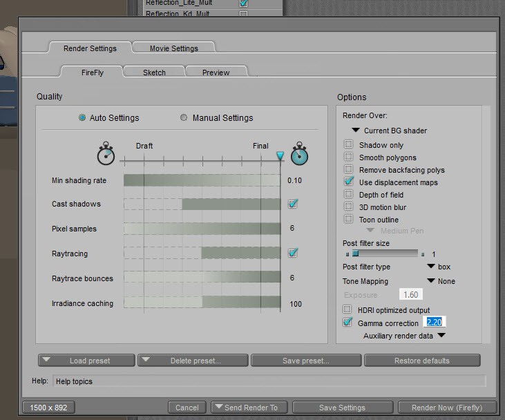Click the Raytrace bounces value 6
The width and height of the screenshot is (505, 420).
tap(292, 278)
